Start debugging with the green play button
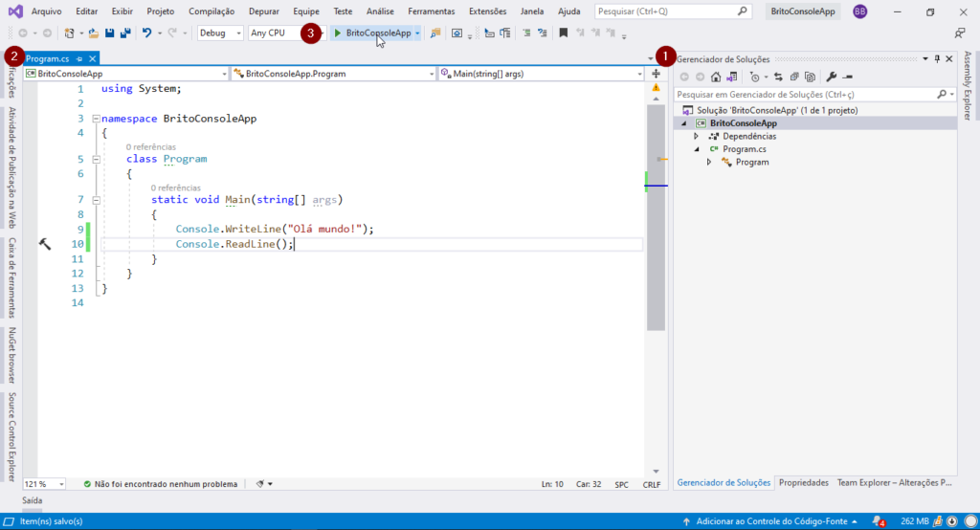Screen dimensions: 980x530 coord(338,33)
